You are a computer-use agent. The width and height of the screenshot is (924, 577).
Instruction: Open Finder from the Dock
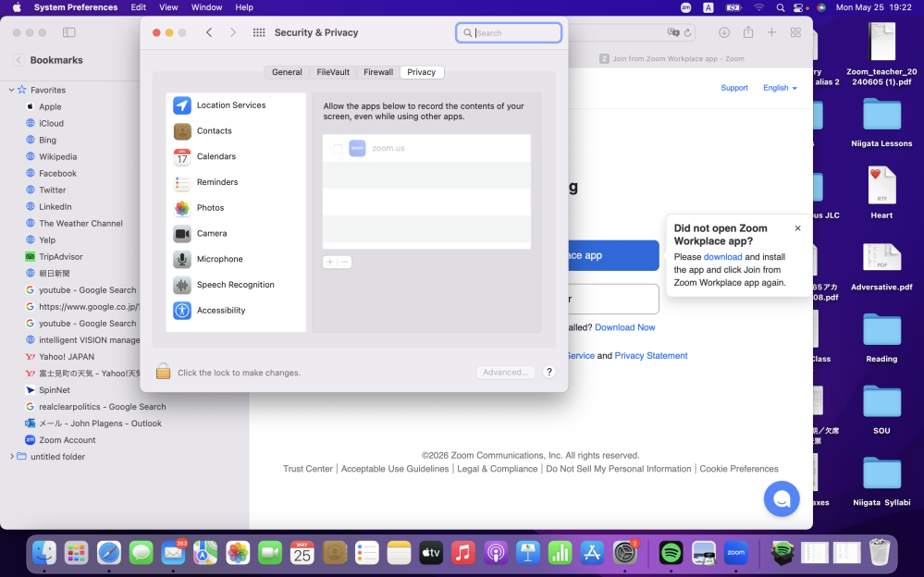point(44,553)
